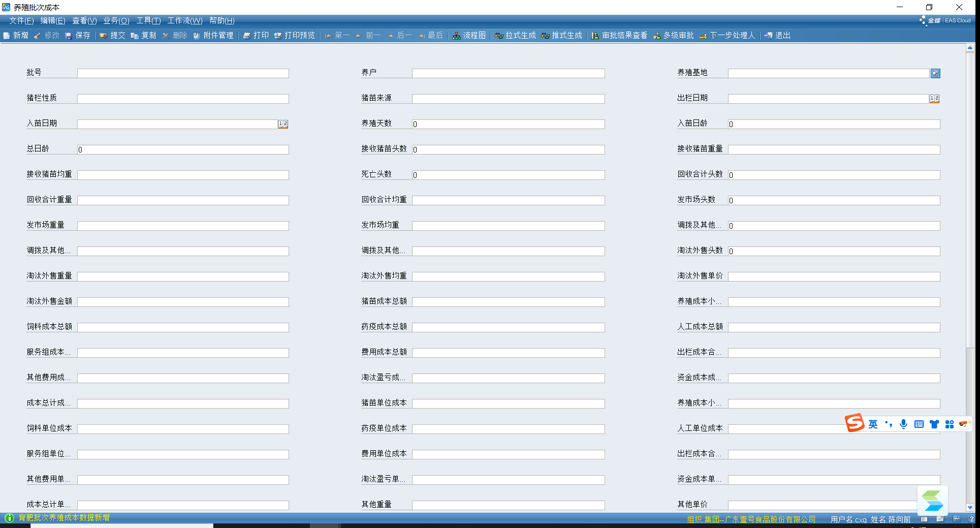Click the 提交 (Submit) toolbar icon
This screenshot has width=980, height=528.
104,36
